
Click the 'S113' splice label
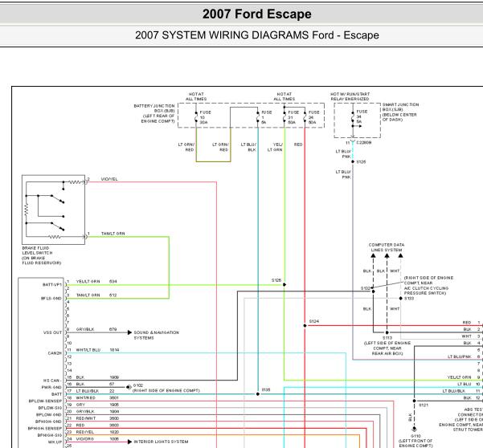pos(387,338)
